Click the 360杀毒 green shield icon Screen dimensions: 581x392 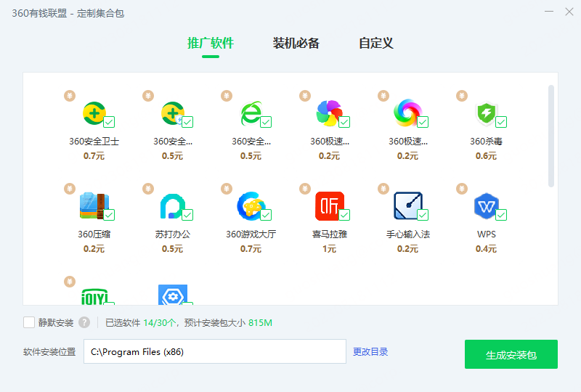(486, 113)
